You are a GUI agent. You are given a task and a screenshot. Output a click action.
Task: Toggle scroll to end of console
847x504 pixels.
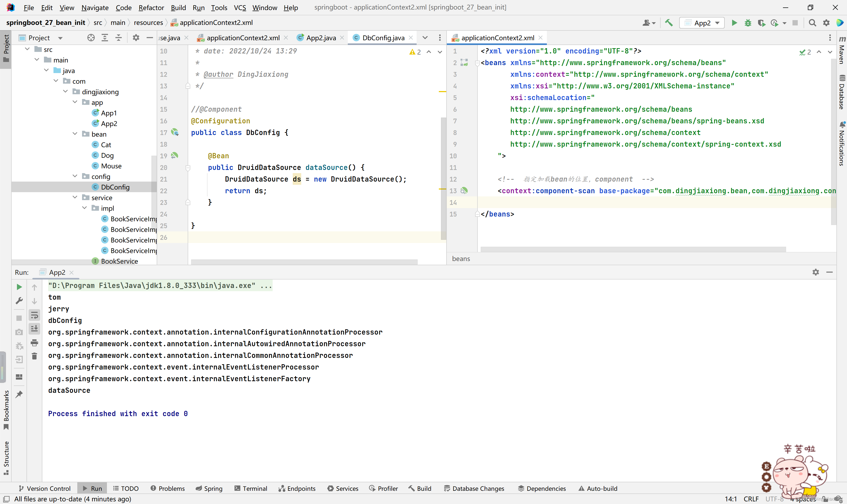pos(34,329)
